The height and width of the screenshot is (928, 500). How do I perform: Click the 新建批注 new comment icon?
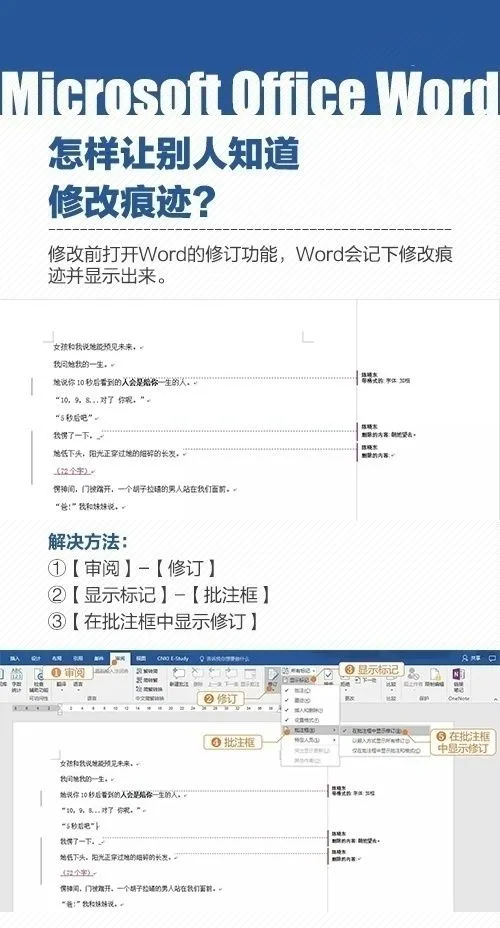179,678
